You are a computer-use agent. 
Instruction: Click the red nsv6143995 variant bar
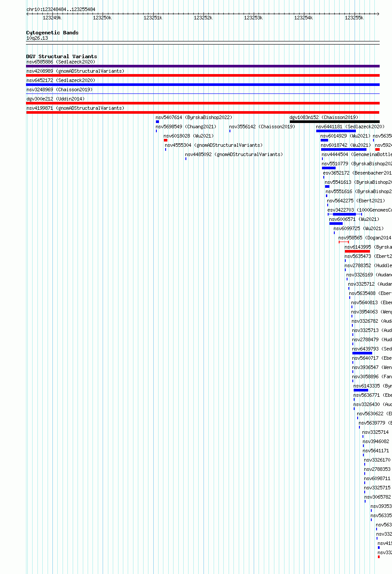(358, 251)
